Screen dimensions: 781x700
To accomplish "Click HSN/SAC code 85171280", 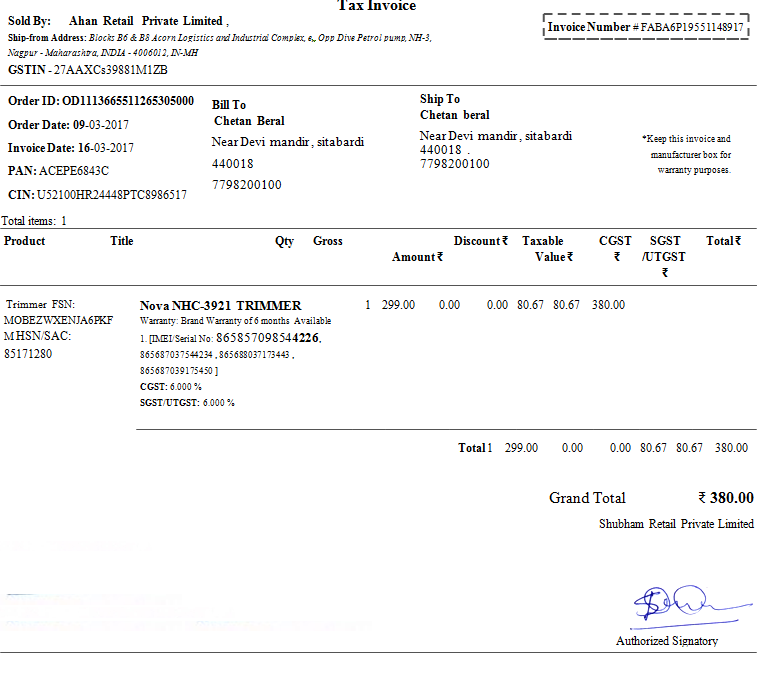I will (28, 354).
